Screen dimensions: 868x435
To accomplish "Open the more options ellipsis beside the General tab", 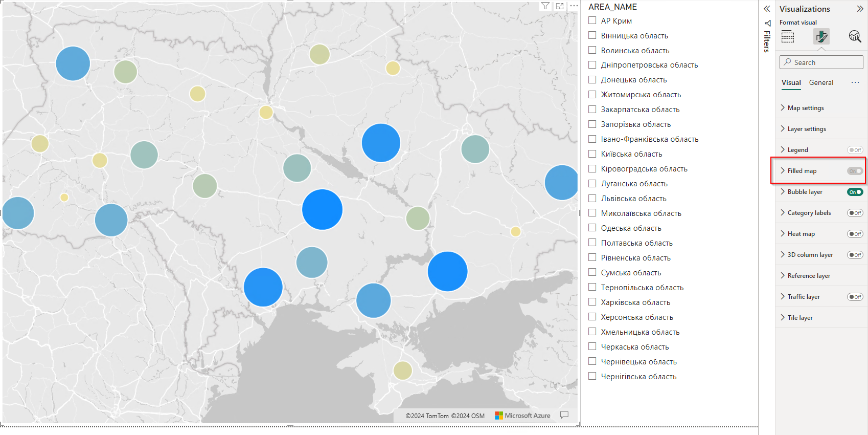I will (855, 82).
